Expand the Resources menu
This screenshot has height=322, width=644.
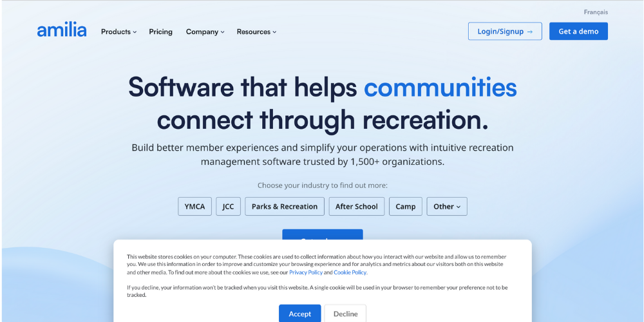[x=256, y=32]
